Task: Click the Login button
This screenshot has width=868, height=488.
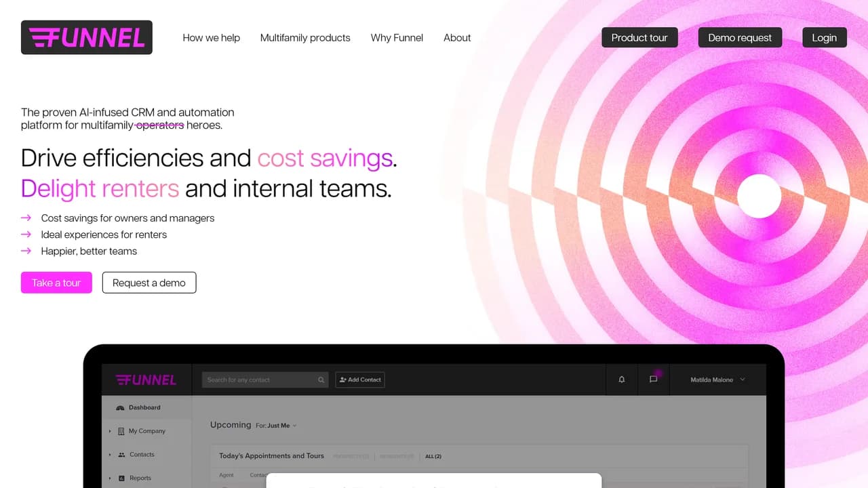Action: pyautogui.click(x=824, y=37)
